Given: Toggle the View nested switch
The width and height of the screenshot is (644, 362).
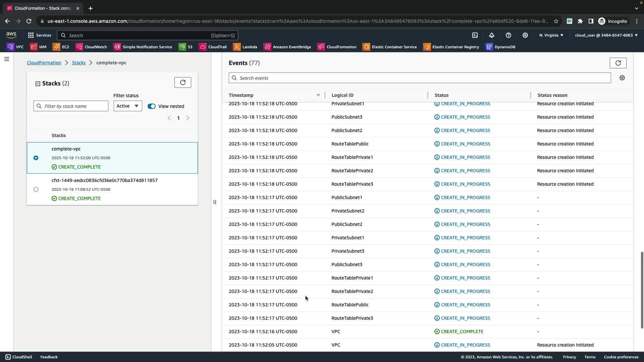Looking at the screenshot, I should coord(152,106).
